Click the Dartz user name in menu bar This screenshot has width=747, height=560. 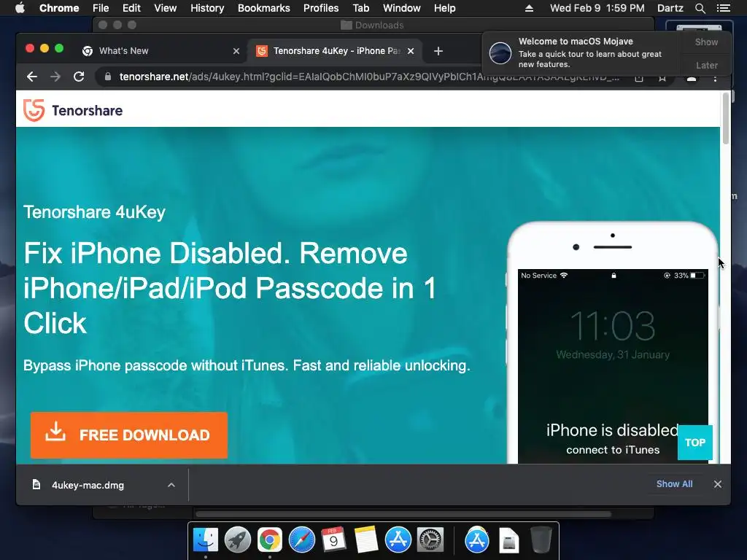pos(670,8)
